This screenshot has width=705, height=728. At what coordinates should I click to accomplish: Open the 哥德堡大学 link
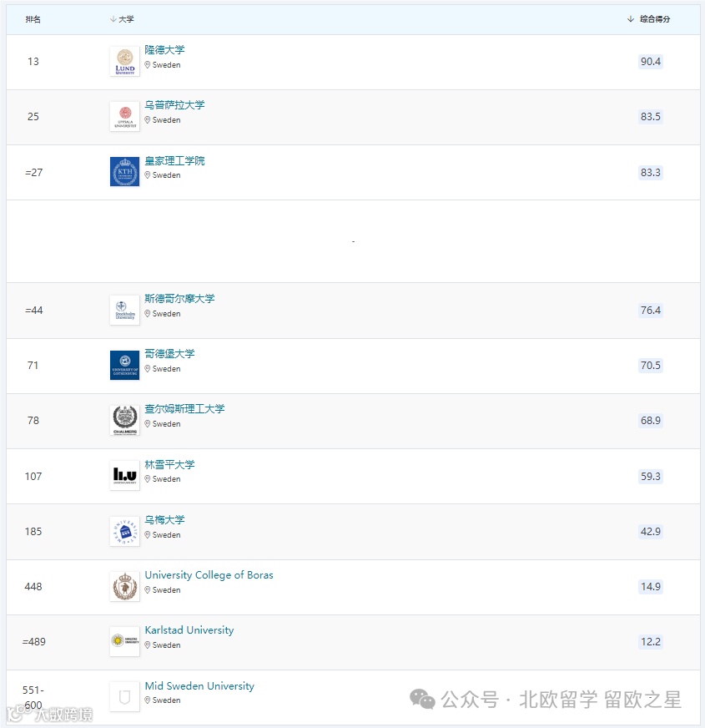[169, 354]
